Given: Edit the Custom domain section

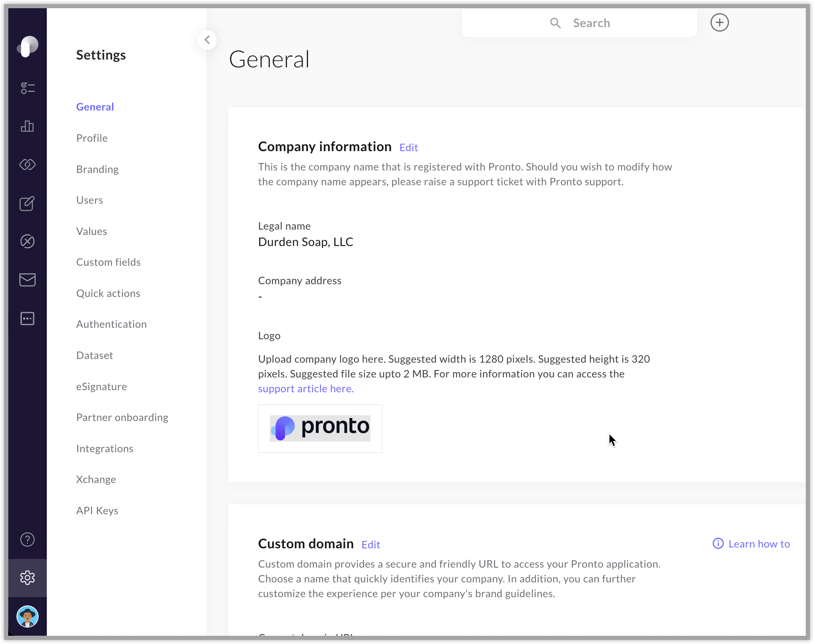Looking at the screenshot, I should click(x=371, y=545).
